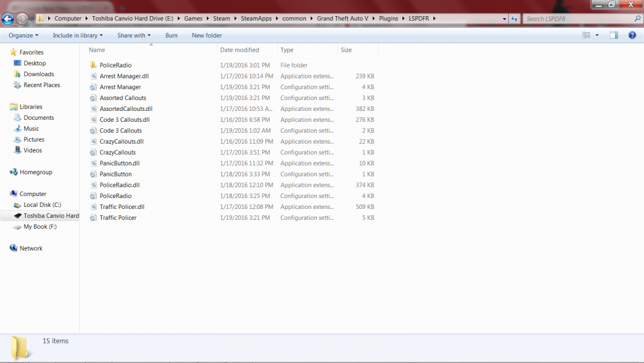Open the address bar history dropdown arrow

click(x=504, y=19)
